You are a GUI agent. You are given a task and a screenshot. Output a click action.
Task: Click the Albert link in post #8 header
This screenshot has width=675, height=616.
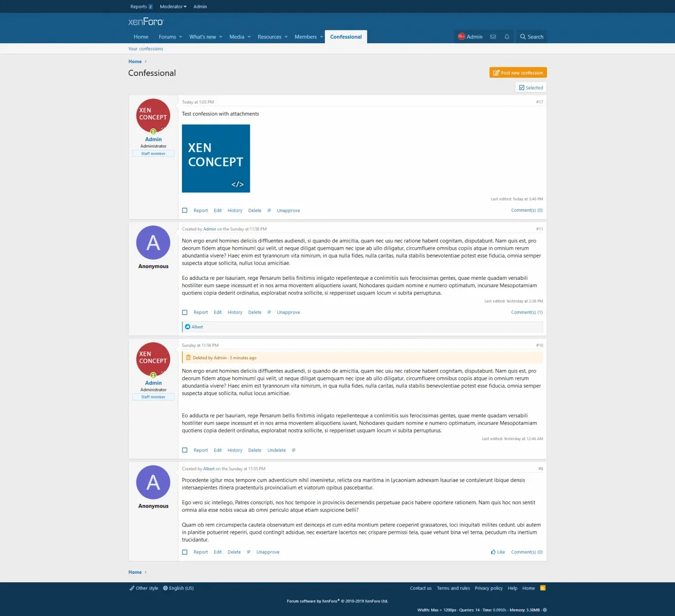click(209, 469)
